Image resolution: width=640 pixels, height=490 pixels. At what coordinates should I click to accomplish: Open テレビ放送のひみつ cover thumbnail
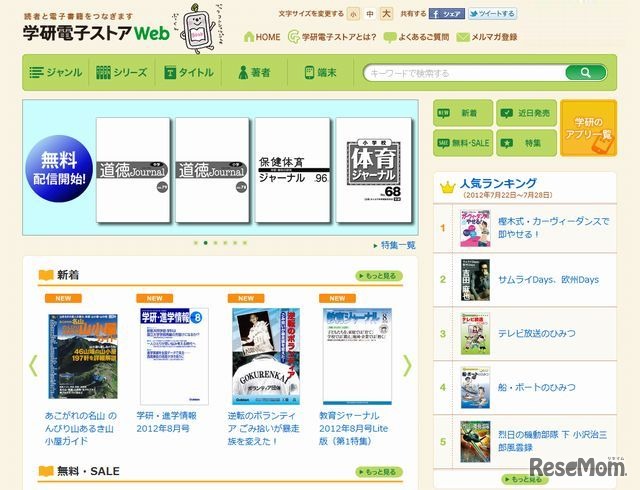[x=475, y=334]
